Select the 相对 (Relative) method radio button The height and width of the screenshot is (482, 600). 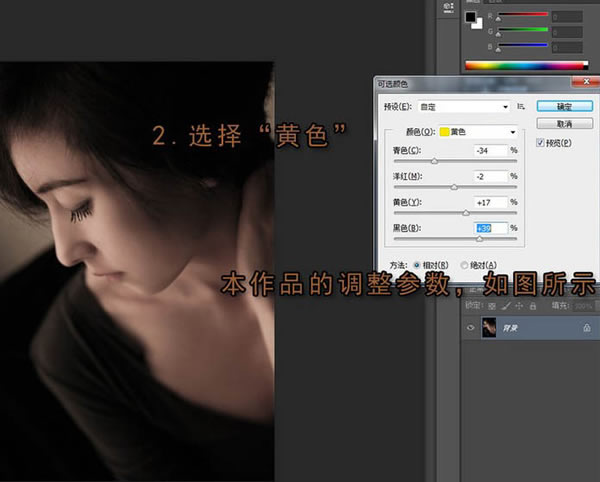coord(417,265)
